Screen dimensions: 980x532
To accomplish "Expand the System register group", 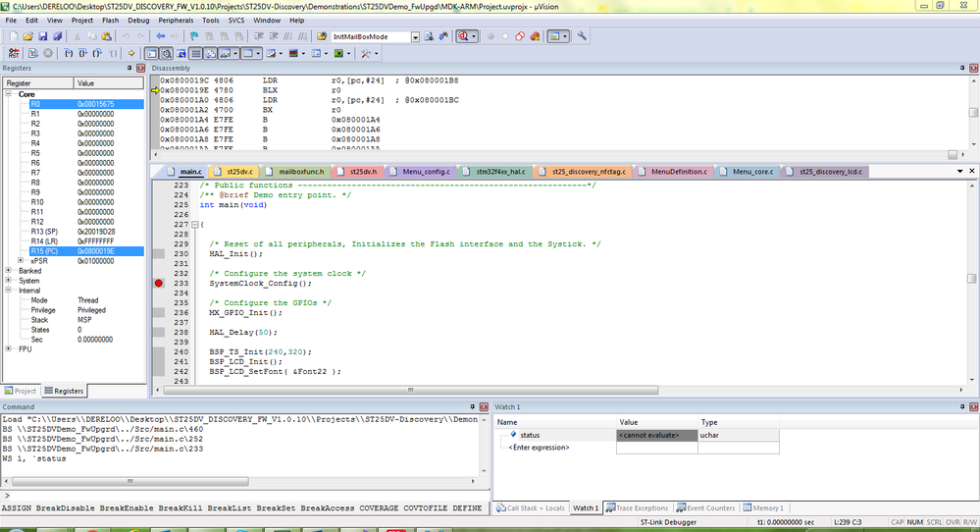I will pyautogui.click(x=8, y=281).
